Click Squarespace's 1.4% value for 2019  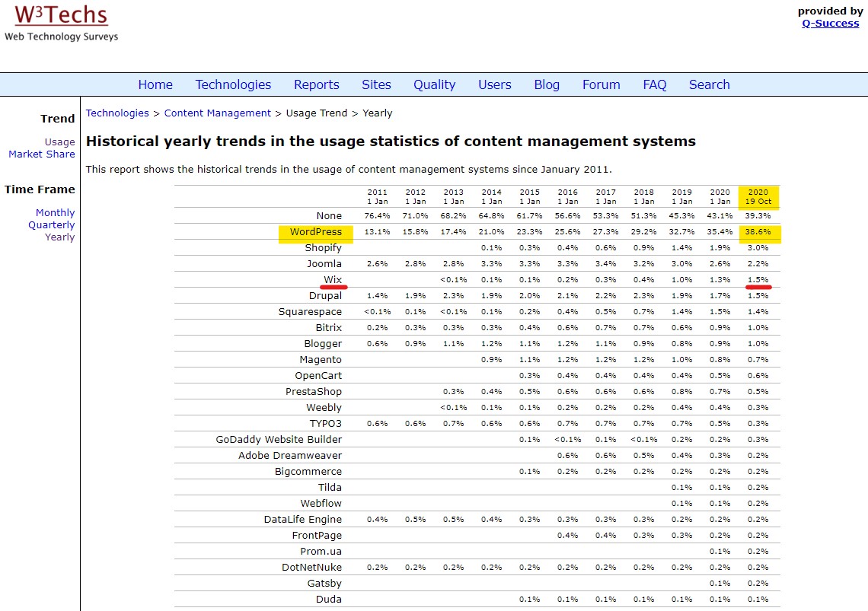(681, 312)
